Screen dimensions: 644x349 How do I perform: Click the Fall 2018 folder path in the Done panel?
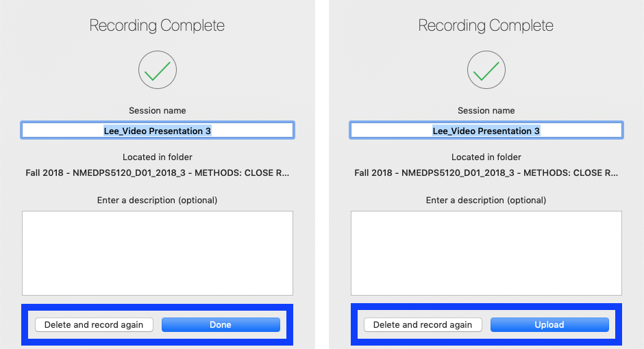[158, 173]
